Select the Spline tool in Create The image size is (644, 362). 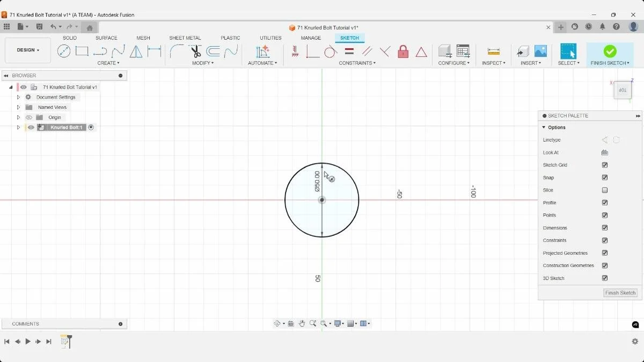tap(118, 51)
